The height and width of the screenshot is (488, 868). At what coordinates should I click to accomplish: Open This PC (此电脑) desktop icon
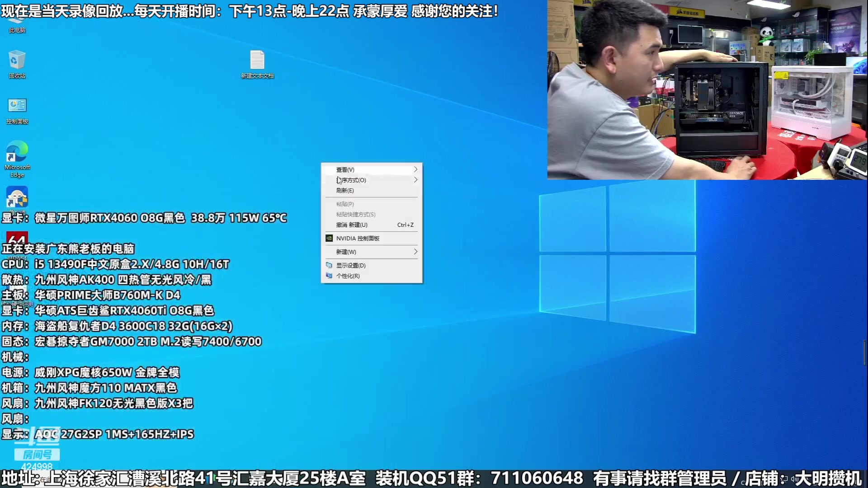click(x=17, y=20)
